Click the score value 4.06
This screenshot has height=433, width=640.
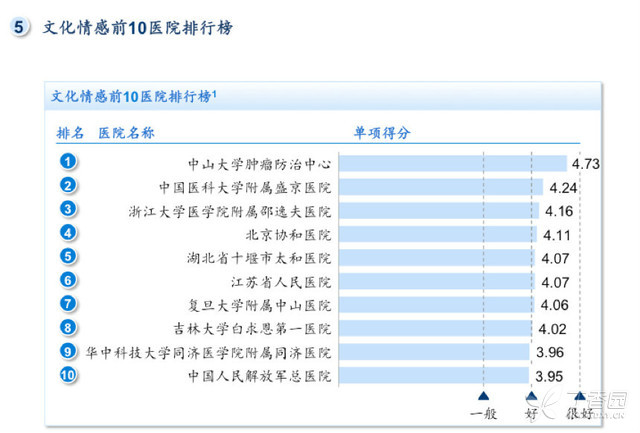(554, 305)
